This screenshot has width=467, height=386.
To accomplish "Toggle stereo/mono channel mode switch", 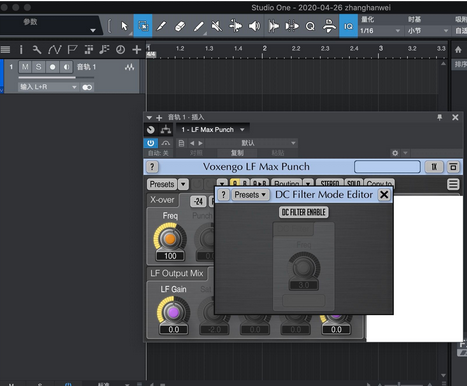I will point(87,87).
